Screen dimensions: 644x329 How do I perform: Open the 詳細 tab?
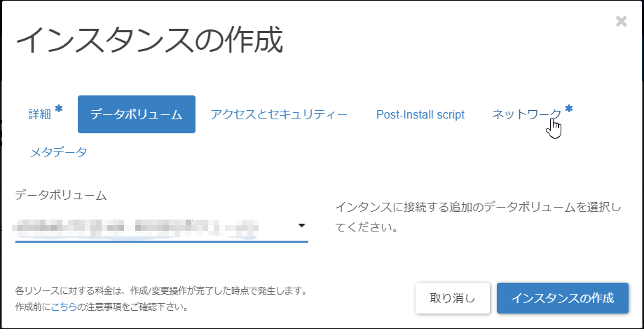[40, 114]
